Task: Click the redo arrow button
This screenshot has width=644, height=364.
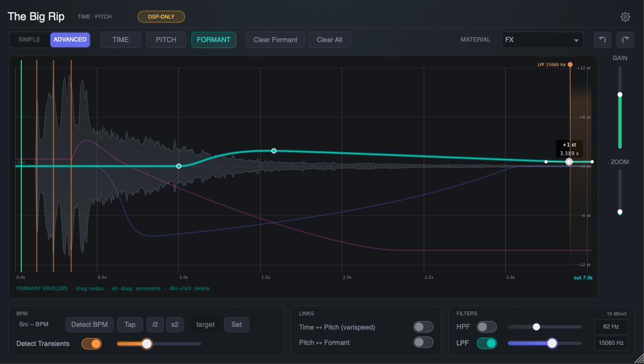Action: (625, 40)
